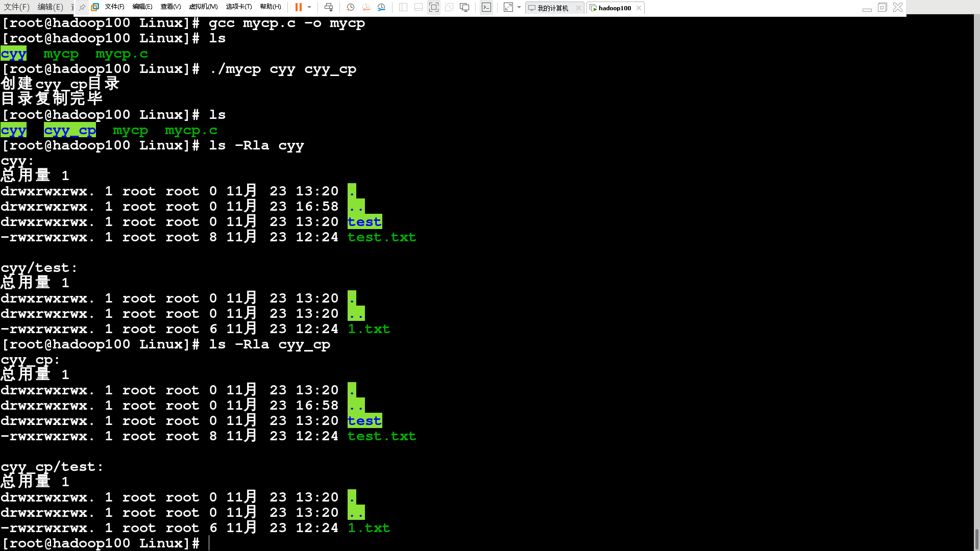Toggle the library sidebar panel icon
The image size is (980, 551).
point(403,7)
